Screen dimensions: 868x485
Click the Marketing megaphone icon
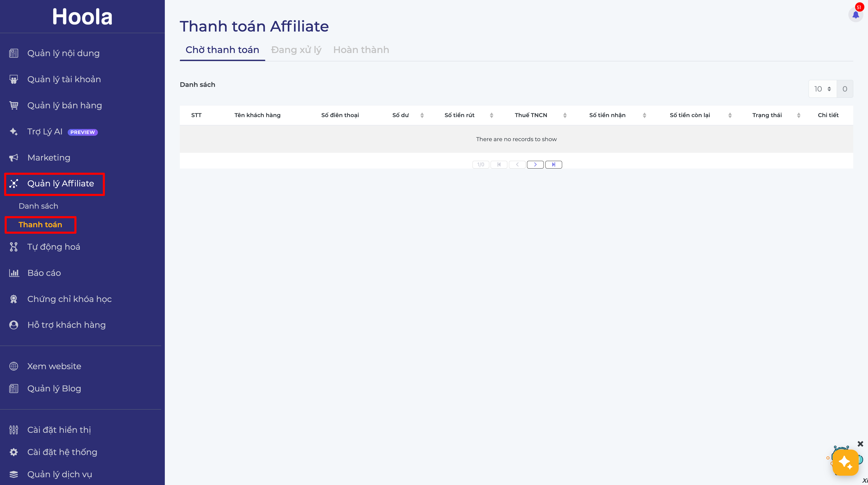tap(13, 157)
